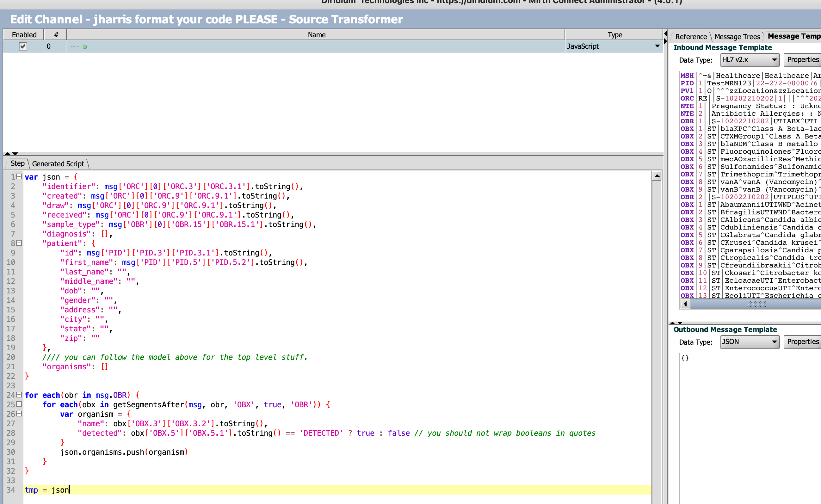The image size is (821, 504).
Task: Open the Reference tab
Action: point(691,37)
